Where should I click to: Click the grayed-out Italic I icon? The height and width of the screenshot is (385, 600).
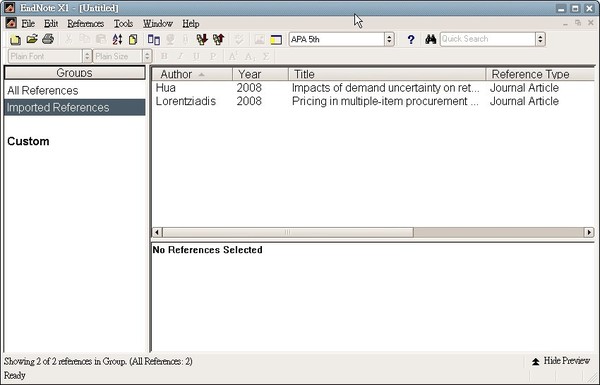180,56
